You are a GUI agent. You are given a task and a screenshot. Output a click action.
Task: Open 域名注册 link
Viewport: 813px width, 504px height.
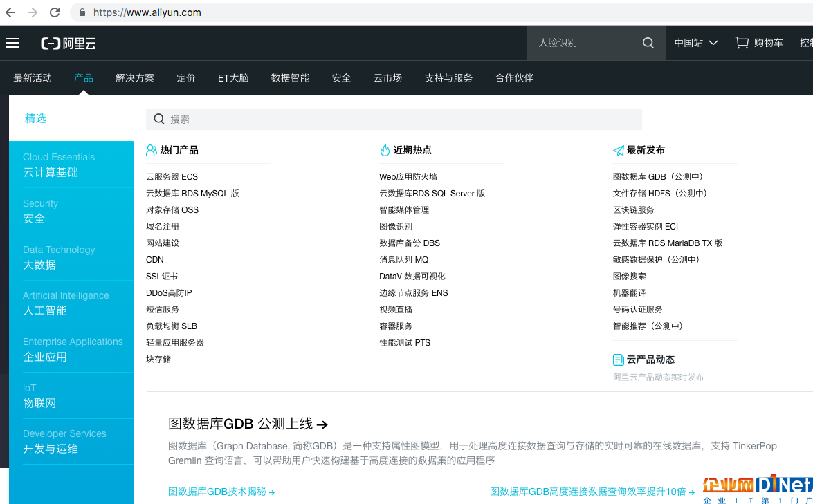pyautogui.click(x=163, y=226)
